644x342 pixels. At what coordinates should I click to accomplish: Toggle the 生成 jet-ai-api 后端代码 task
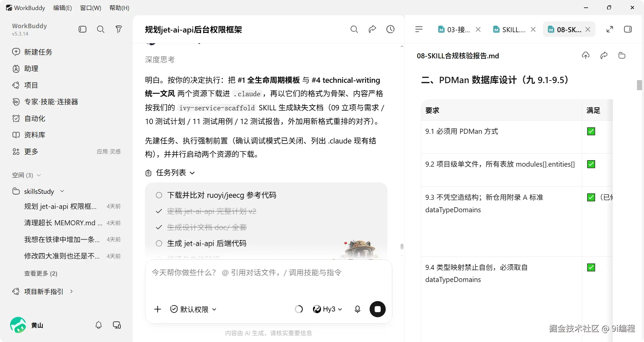[x=159, y=243]
